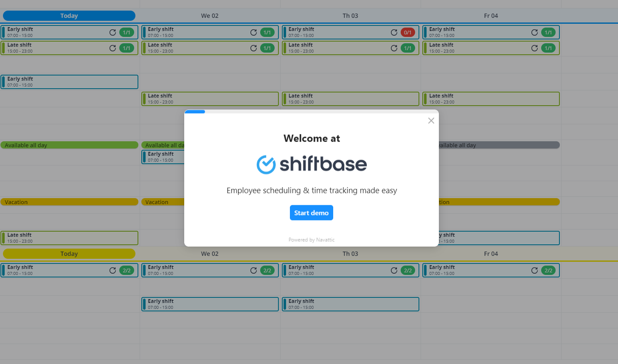Viewport: 618px width, 364px height.
Task: Click the 1/1 badge on Today's Late shift
Action: click(x=126, y=48)
